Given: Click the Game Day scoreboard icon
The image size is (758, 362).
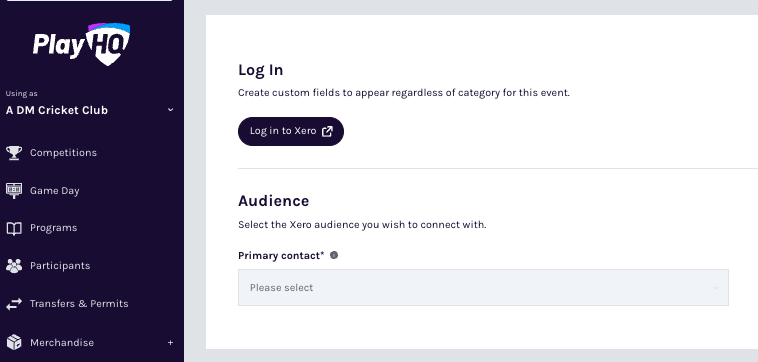Looking at the screenshot, I should tap(14, 190).
